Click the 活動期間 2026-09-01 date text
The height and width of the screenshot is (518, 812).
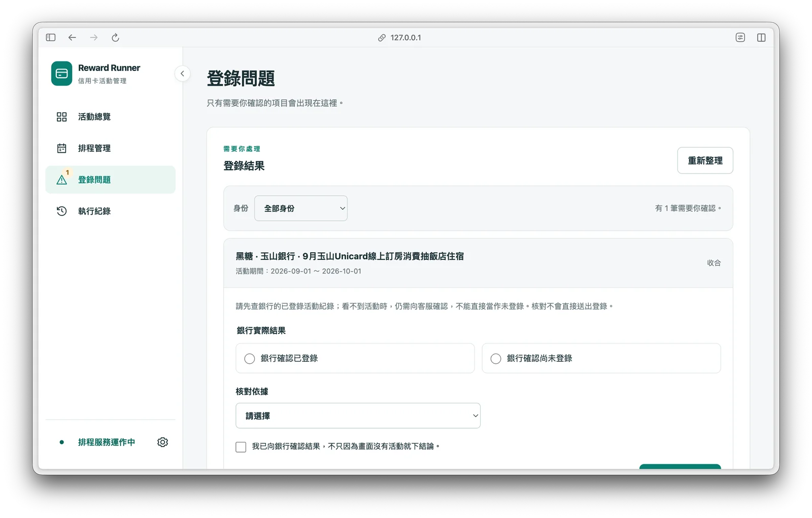coord(298,271)
